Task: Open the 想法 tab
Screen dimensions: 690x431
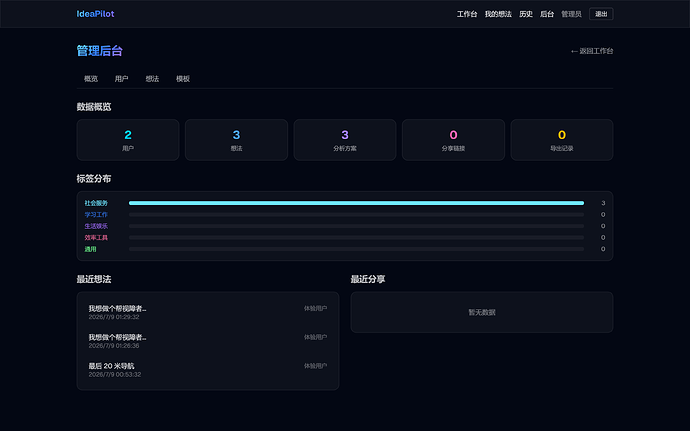Action: coord(152,79)
